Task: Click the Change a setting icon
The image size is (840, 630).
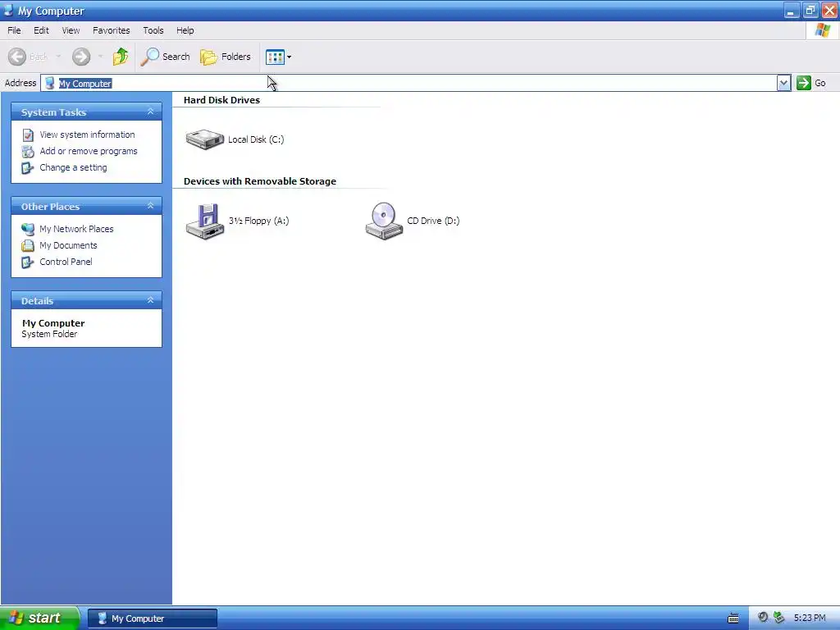Action: (x=28, y=168)
